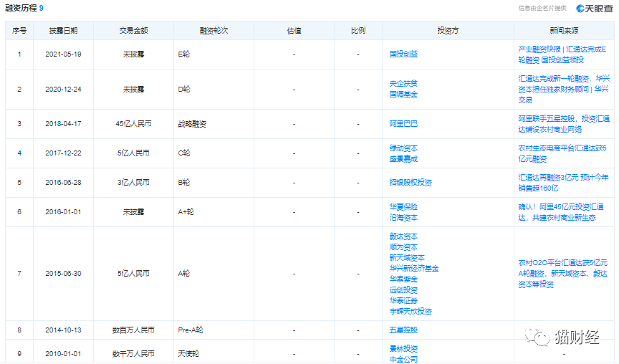Image resolution: width=619 pixels, height=364 pixels.
Task: Open investor link 沿海资本
Action: point(403,218)
